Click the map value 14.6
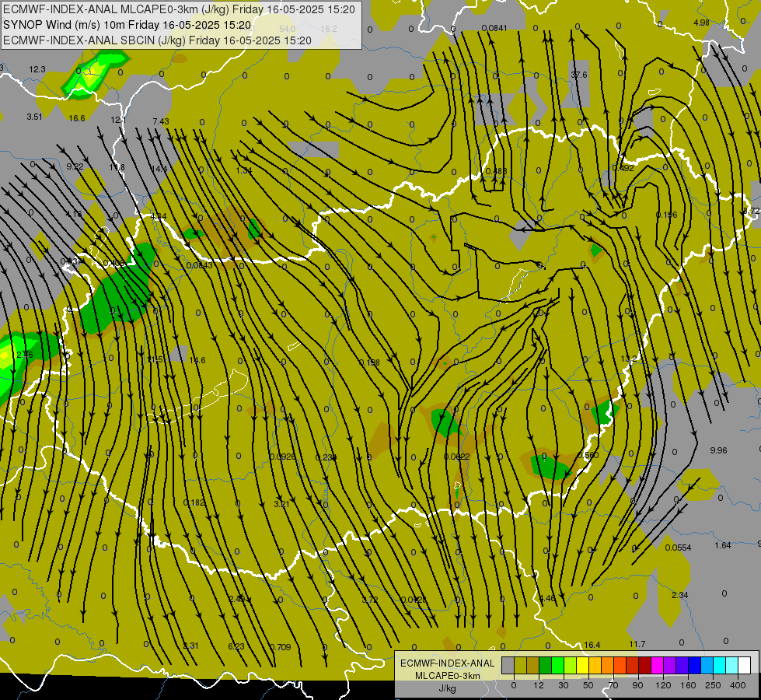 pos(197,360)
